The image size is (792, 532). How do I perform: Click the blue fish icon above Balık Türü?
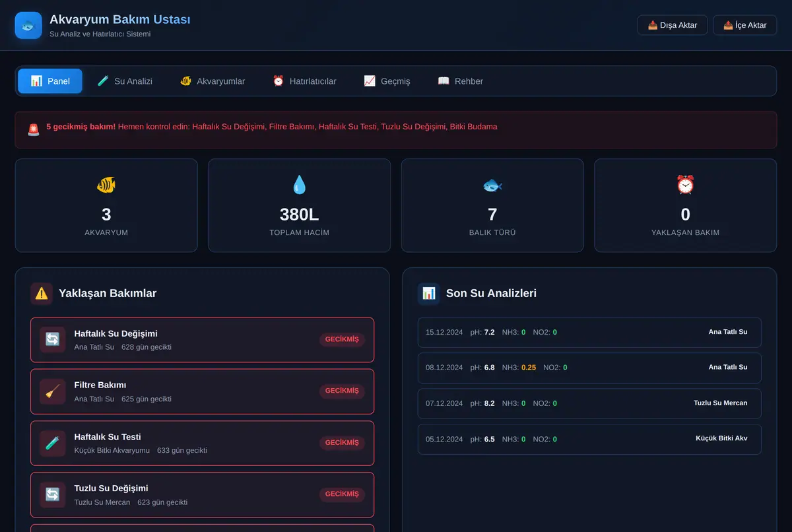pos(492,185)
